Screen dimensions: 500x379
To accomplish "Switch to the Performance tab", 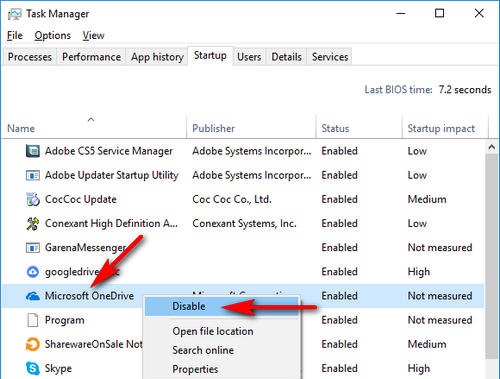I will (x=91, y=57).
